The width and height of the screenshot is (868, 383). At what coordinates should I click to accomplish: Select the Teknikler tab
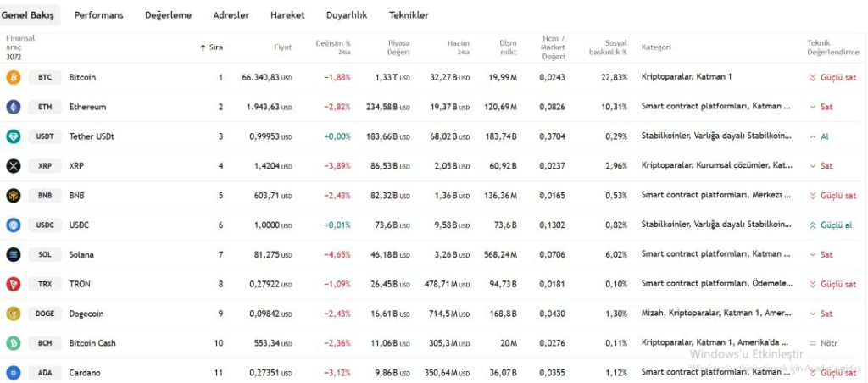tap(409, 15)
